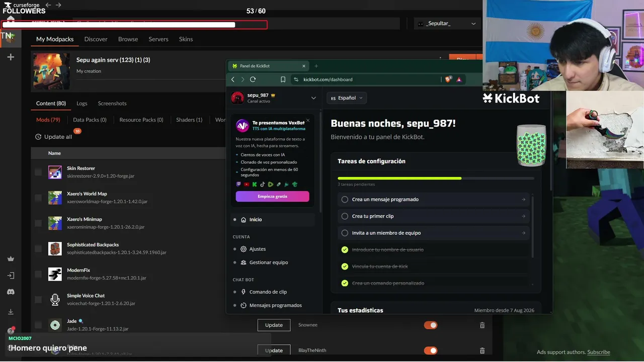
Task: Reload the KickBot dashboard page
Action: click(x=253, y=79)
